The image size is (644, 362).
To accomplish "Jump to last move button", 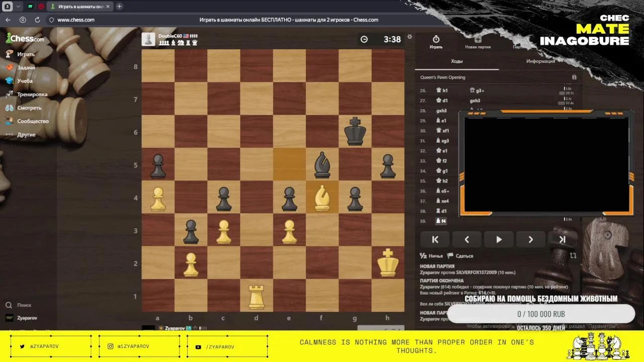I will 562,239.
